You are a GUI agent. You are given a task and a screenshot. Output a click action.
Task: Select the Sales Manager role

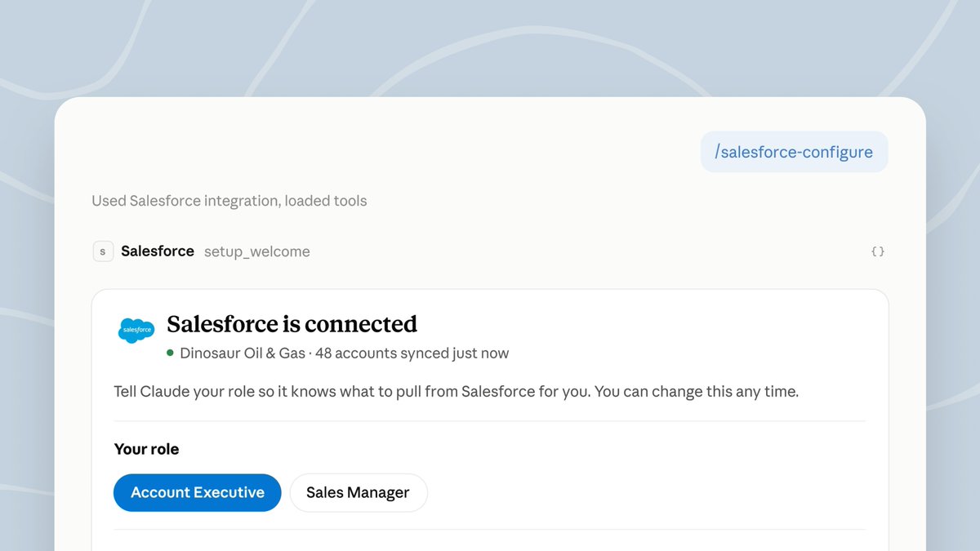[359, 493]
